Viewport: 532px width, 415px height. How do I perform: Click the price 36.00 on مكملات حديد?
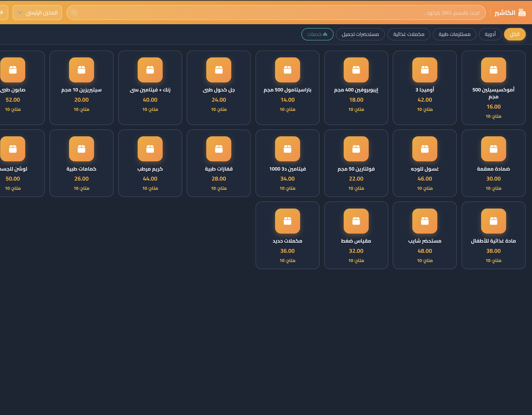click(287, 251)
